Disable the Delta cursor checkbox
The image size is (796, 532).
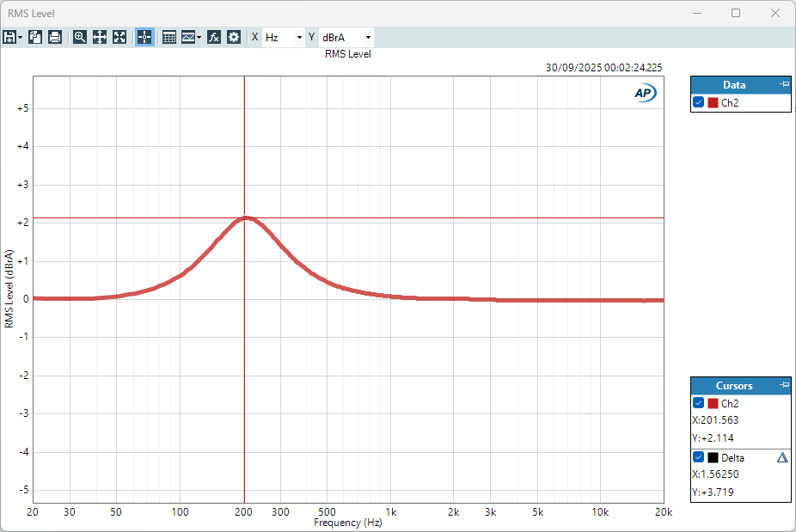pyautogui.click(x=699, y=457)
